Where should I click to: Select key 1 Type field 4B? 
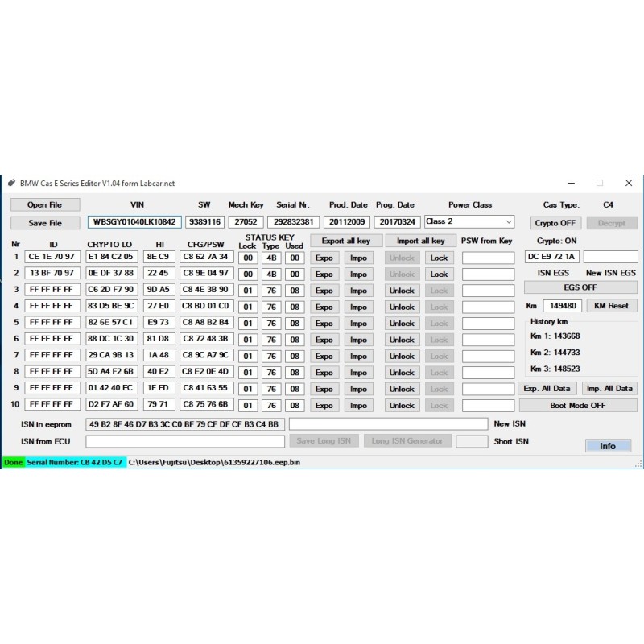[271, 258]
